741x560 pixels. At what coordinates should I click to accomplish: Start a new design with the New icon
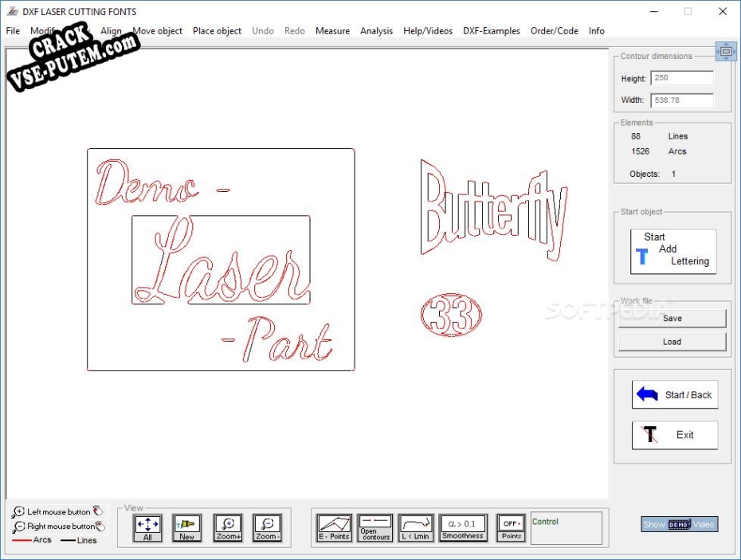pyautogui.click(x=187, y=526)
